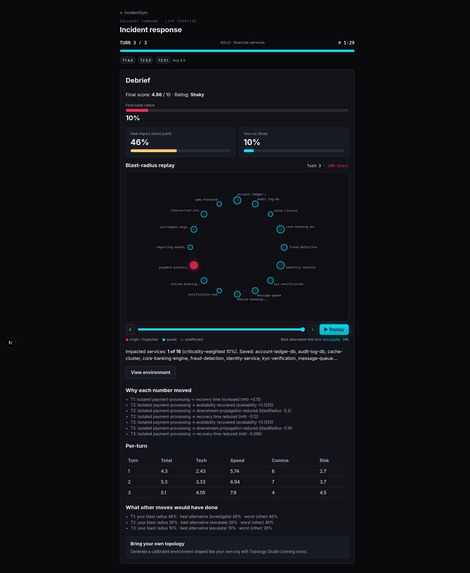The image size is (470, 573).
Task: Click the replay slider handle
Action: click(x=303, y=330)
